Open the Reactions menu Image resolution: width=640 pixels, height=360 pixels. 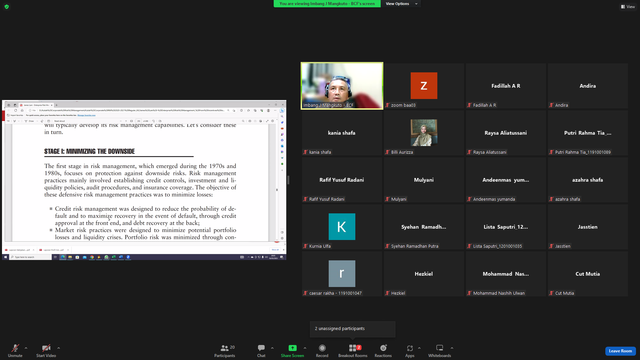[383, 350]
